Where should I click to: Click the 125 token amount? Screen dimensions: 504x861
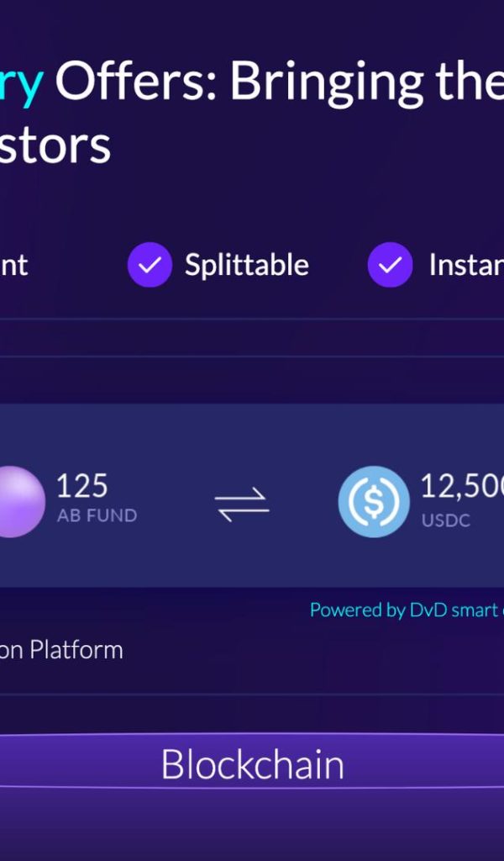(82, 486)
